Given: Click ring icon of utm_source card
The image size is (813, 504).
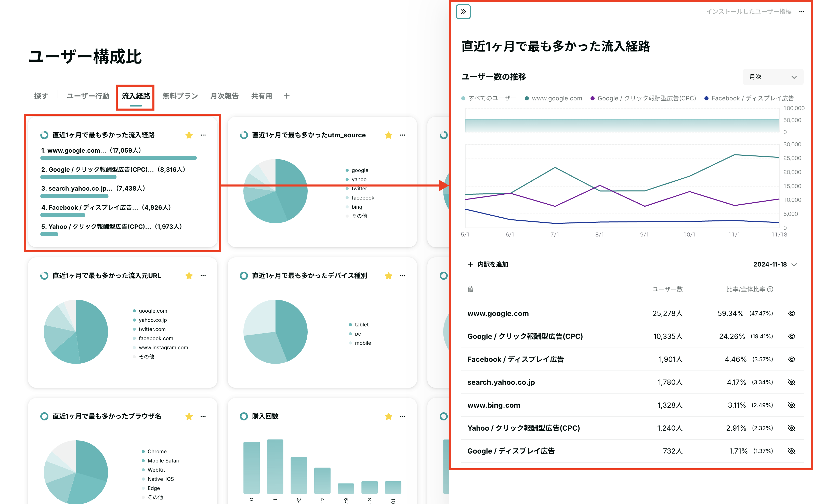Looking at the screenshot, I should [x=244, y=135].
